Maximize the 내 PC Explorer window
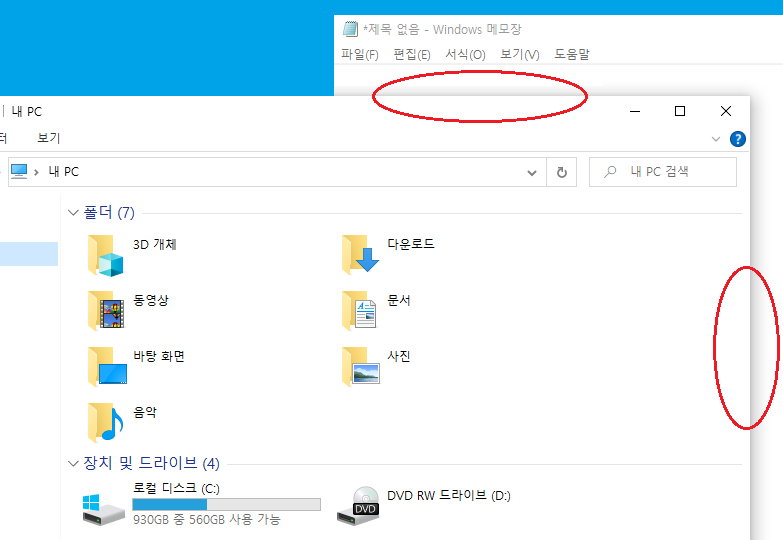 pos(680,111)
